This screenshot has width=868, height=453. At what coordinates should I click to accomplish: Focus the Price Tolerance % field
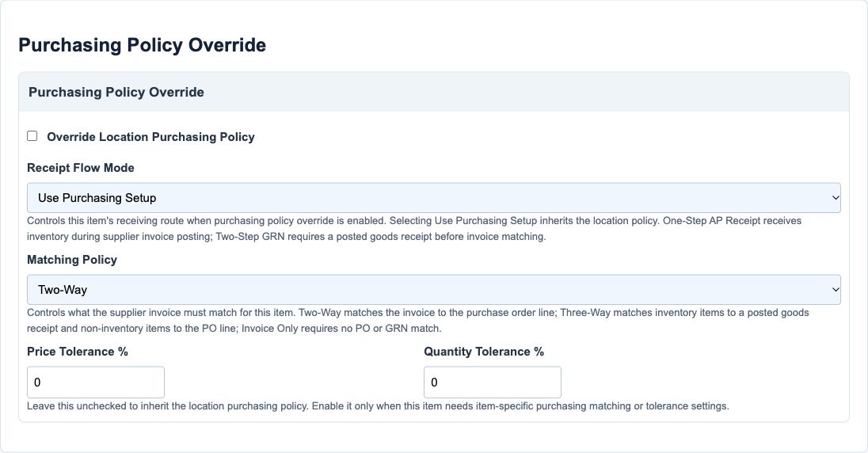pyautogui.click(x=96, y=382)
